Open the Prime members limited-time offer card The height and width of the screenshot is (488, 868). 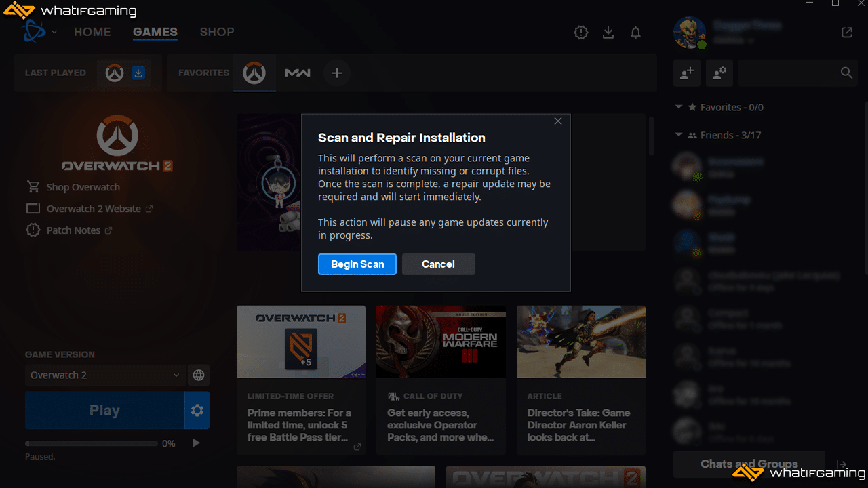[301, 380]
